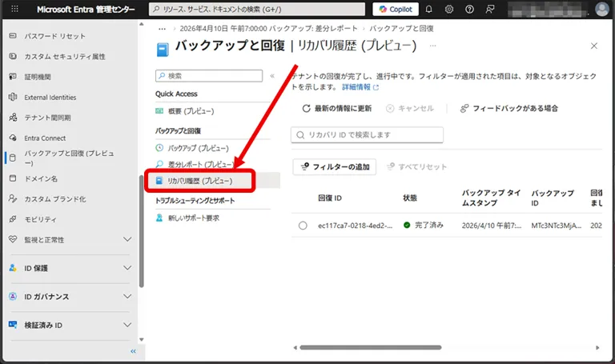The width and height of the screenshot is (615, 364).
Task: Open the 差分レポート breadcrumb link
Action: point(269,29)
